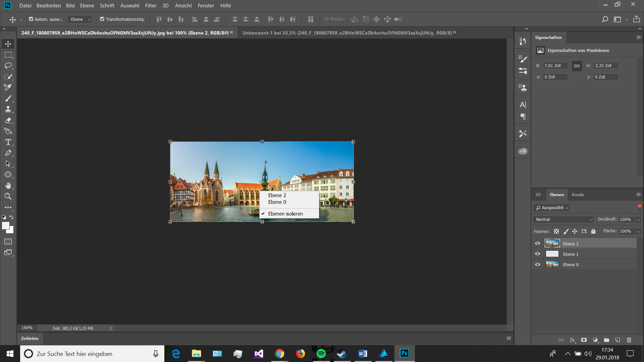644x362 pixels.
Task: Click the Ebene 2 layer thumbnail
Action: coord(552,243)
